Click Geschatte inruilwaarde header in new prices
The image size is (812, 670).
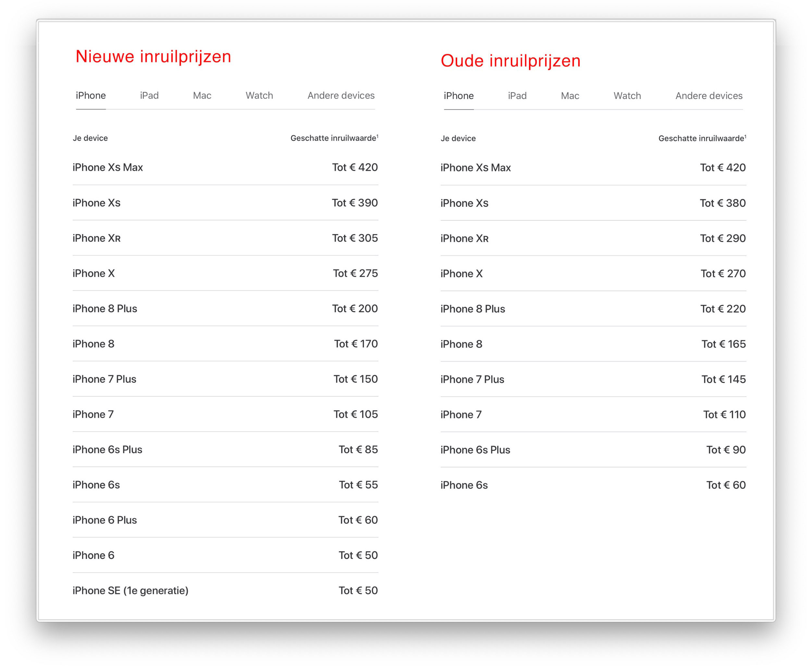coord(335,138)
